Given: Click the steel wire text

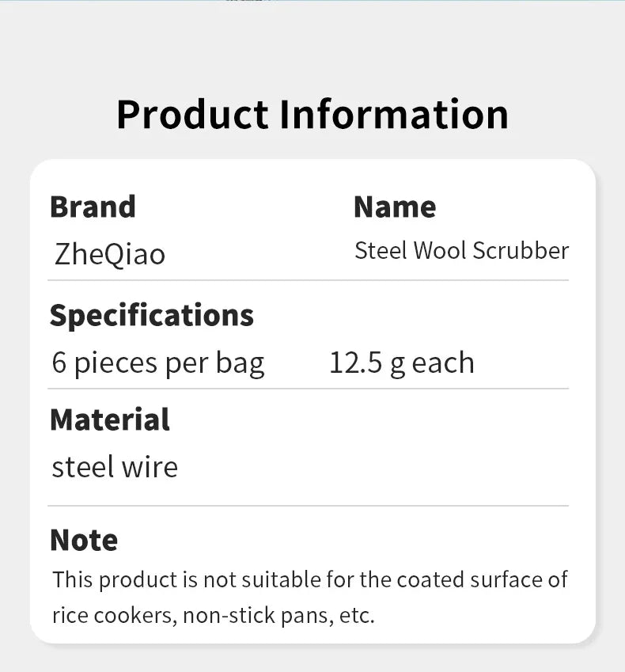Looking at the screenshot, I should click(x=115, y=467).
